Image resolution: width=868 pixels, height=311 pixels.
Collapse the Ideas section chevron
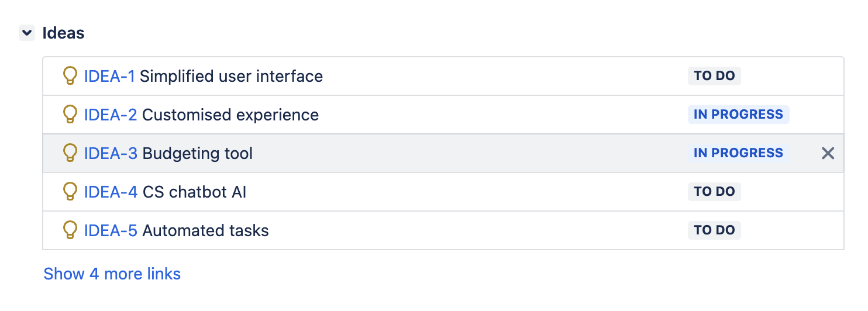pos(27,33)
